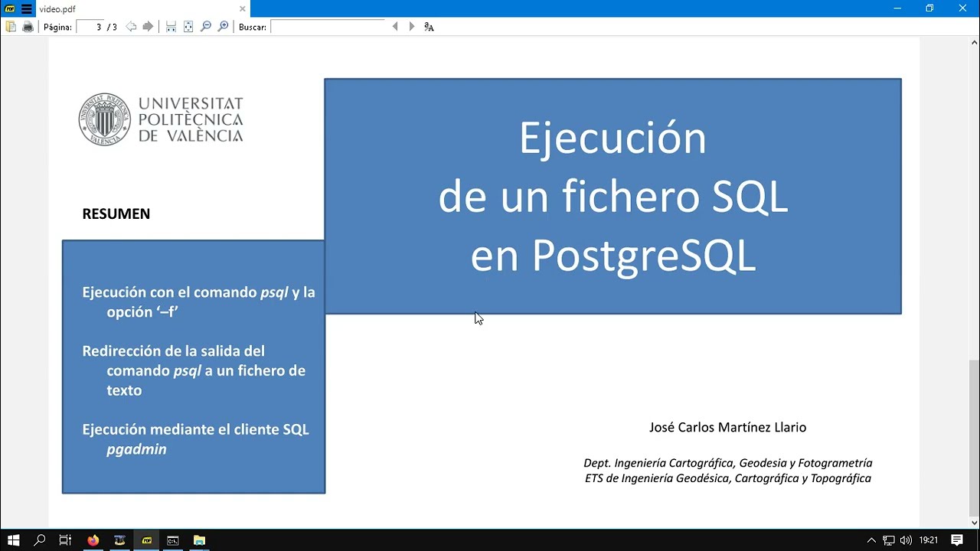Open the Command Prompt taskbar icon
This screenshot has height=551, width=980.
[173, 540]
